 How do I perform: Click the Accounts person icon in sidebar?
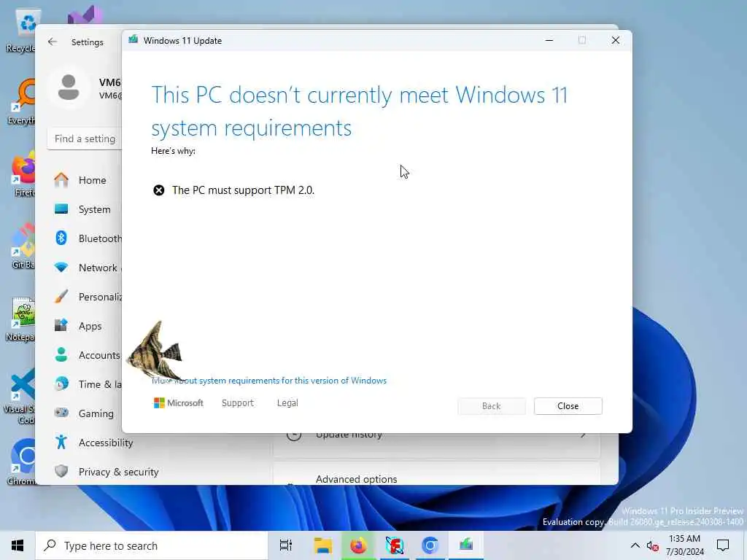(61, 355)
